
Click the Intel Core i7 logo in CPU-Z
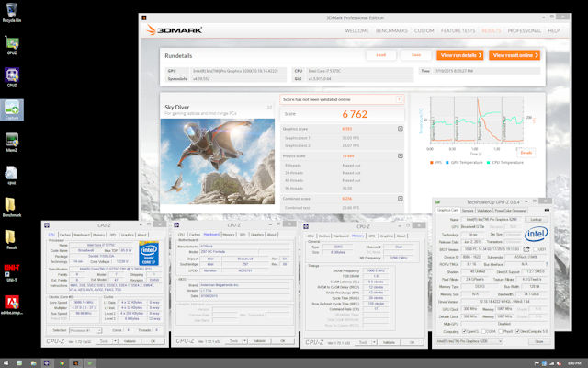[x=149, y=254]
